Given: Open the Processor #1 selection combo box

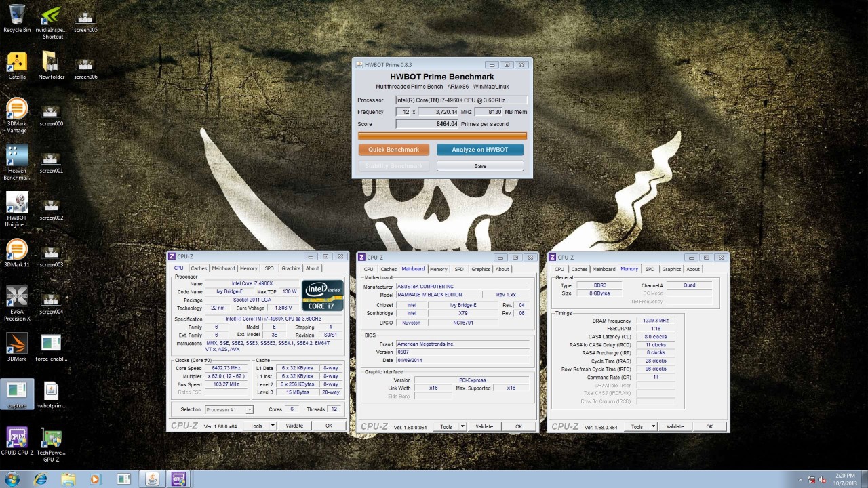Looking at the screenshot, I should tap(229, 409).
